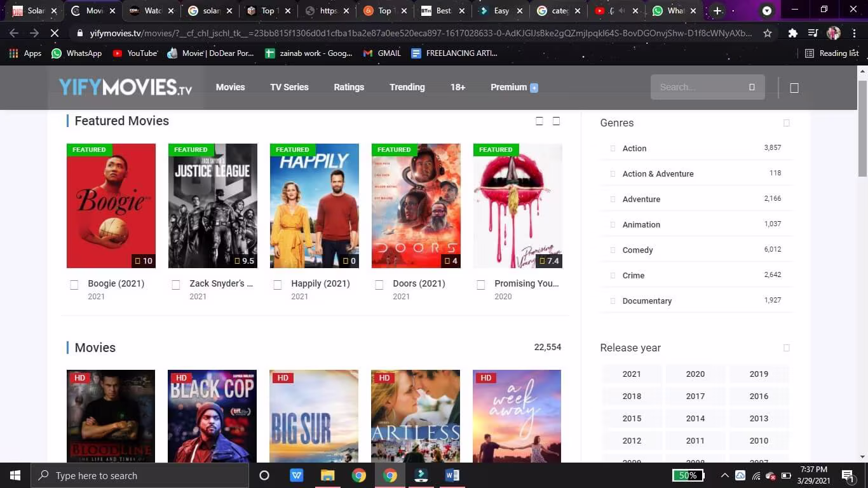Open the Justice League featured poster

click(x=213, y=206)
